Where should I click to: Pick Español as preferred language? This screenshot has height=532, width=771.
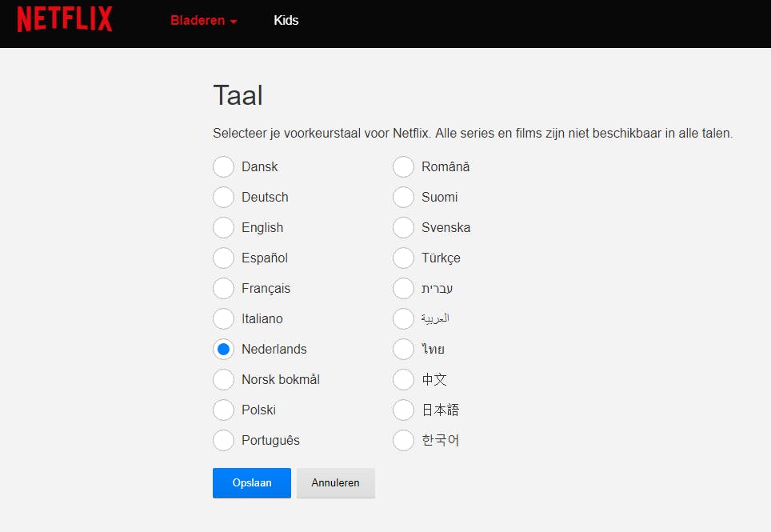click(x=223, y=258)
